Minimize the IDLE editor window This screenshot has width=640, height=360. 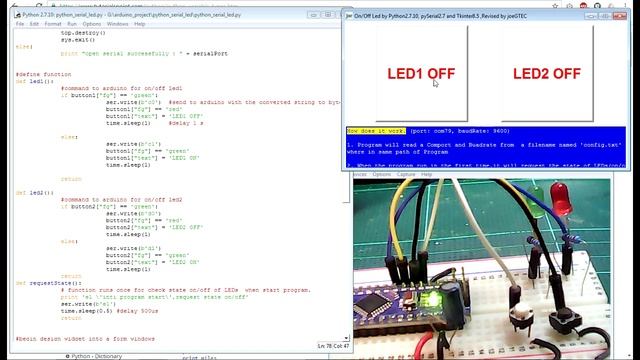(313, 15)
